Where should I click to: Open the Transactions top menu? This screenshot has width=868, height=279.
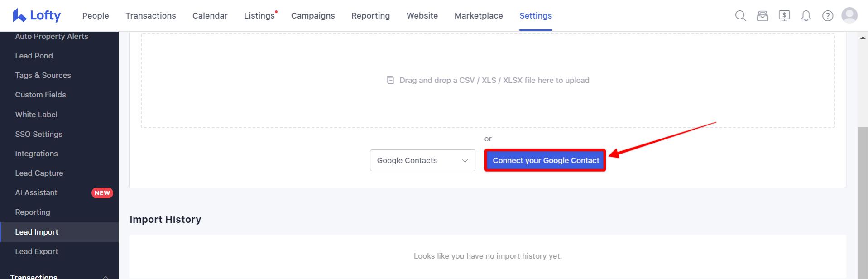pyautogui.click(x=151, y=16)
